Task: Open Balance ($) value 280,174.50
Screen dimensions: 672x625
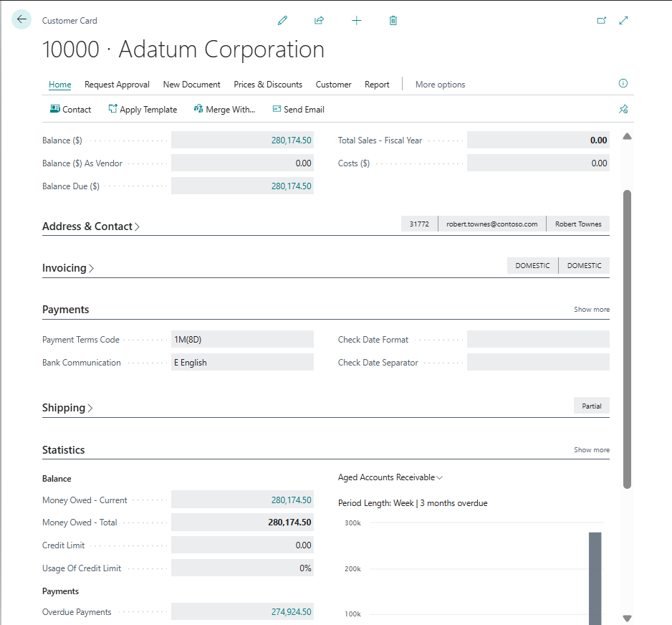Action: point(291,140)
